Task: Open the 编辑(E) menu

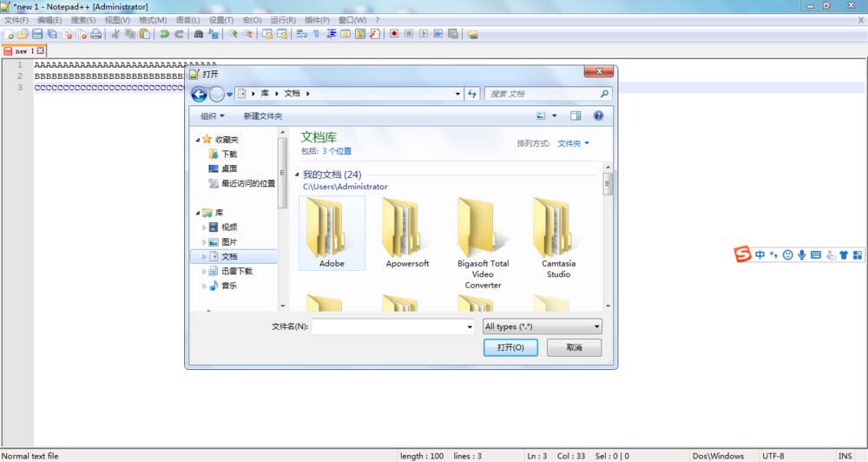Action: (x=49, y=20)
